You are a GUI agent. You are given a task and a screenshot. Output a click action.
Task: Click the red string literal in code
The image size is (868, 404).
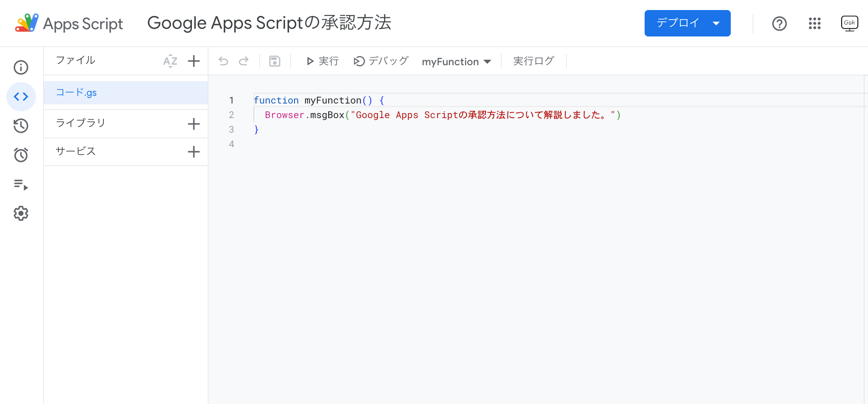[483, 115]
